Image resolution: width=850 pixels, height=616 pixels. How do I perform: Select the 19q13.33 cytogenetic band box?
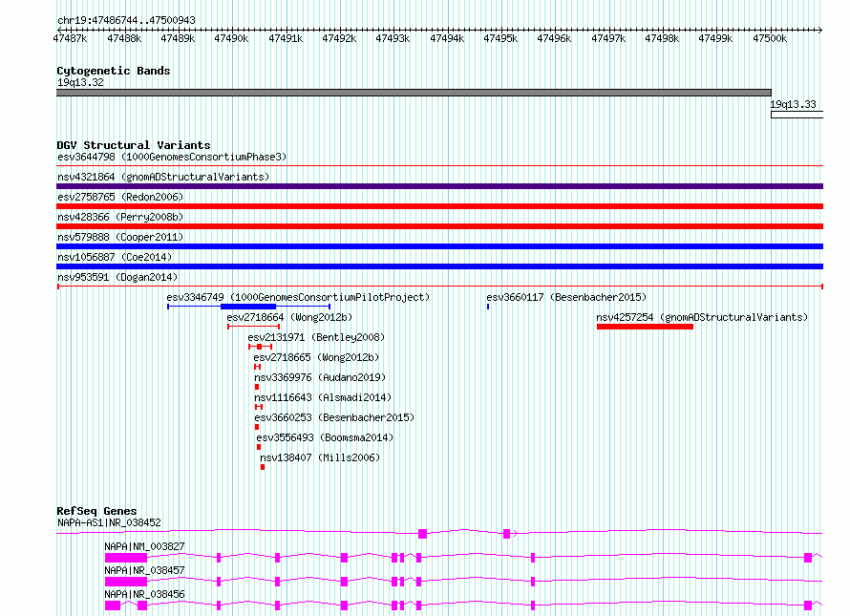tap(797, 115)
